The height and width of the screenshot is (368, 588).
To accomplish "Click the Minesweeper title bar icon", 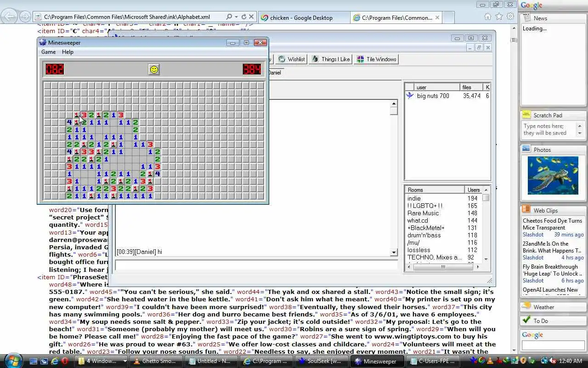I will [43, 42].
